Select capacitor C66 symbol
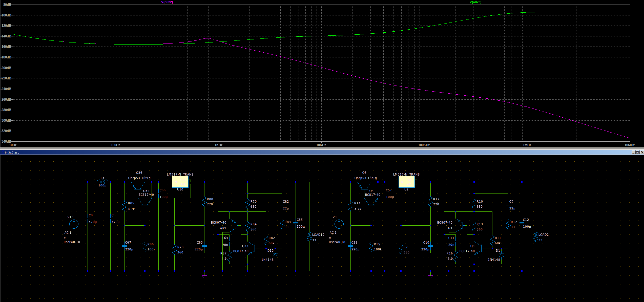Viewport: 644px width, 302px height. tap(159, 194)
